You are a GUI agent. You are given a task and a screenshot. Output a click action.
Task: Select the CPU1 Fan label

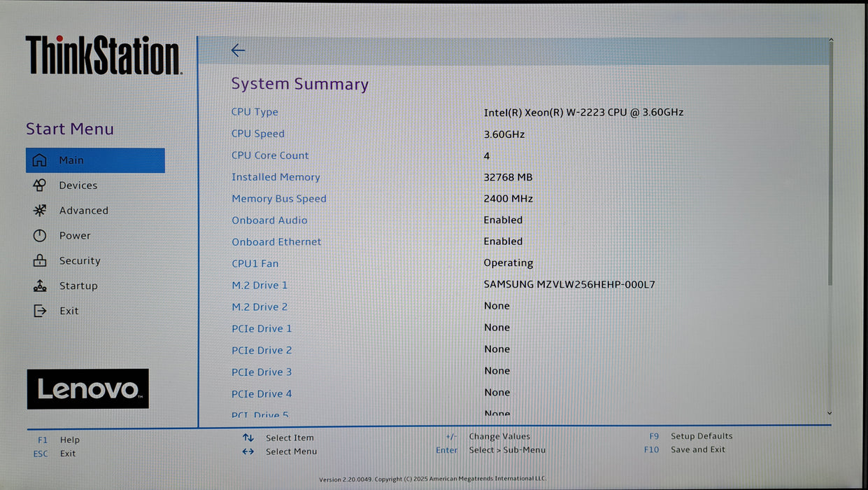tap(255, 264)
